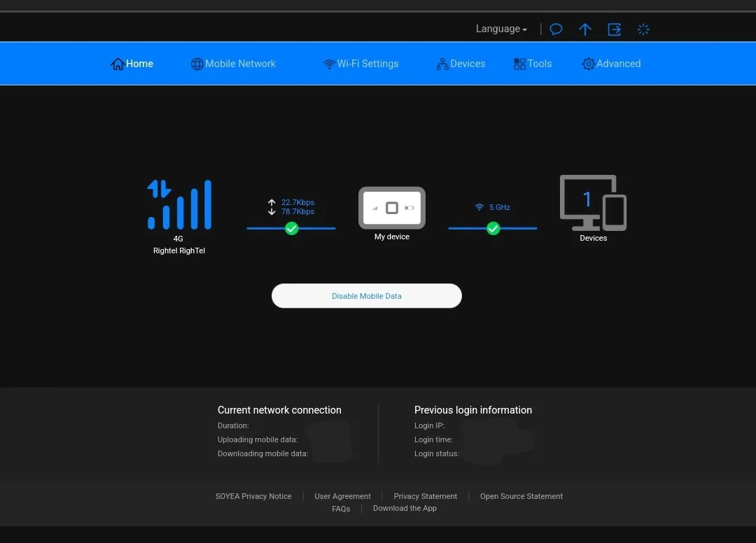This screenshot has height=543, width=756.
Task: Expand the Language dropdown
Action: [501, 29]
